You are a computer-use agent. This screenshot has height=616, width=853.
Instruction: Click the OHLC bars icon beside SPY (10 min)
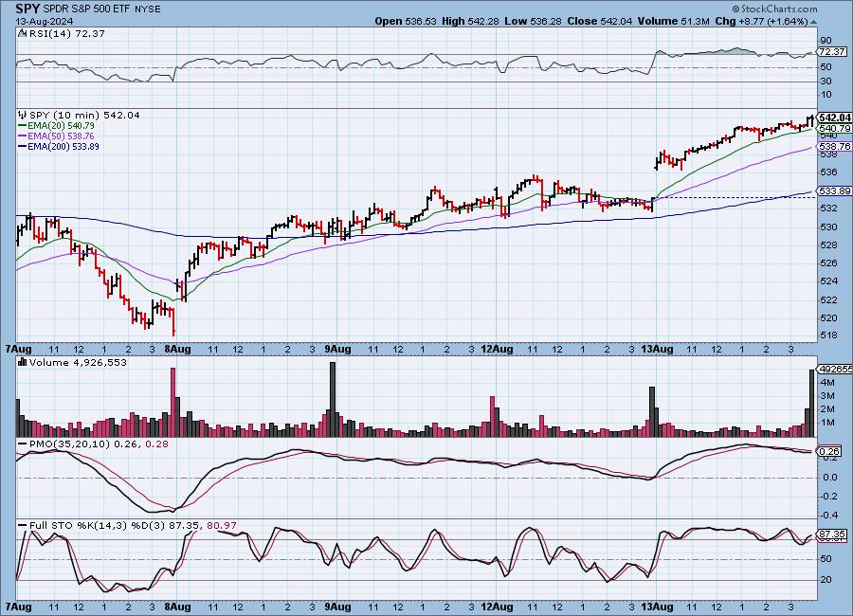coord(23,115)
